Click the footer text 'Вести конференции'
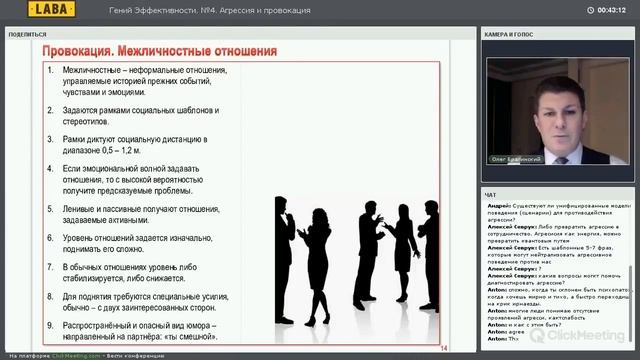 136,356
